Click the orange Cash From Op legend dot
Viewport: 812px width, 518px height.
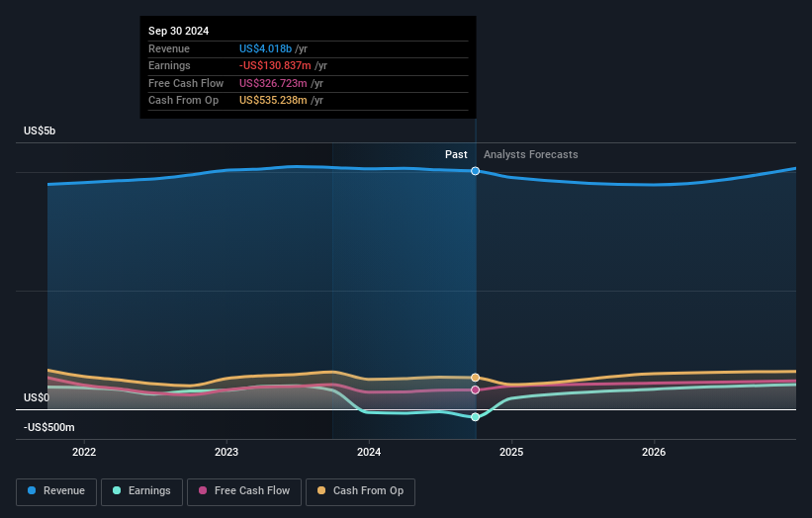pyautogui.click(x=321, y=490)
